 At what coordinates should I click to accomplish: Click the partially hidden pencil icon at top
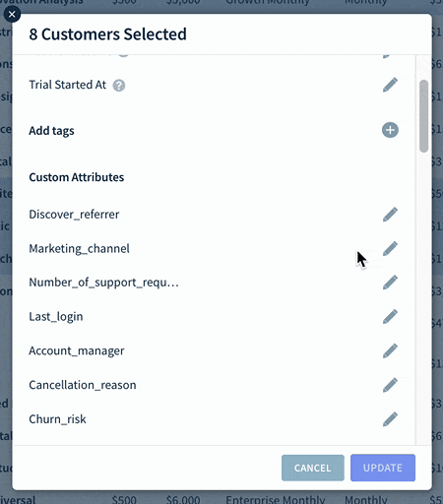coord(387,56)
